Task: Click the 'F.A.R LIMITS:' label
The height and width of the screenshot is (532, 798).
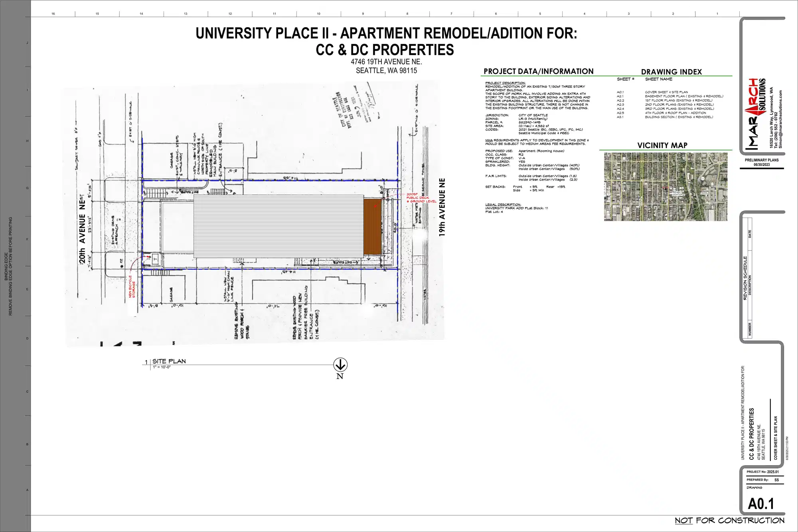Action: (x=496, y=176)
